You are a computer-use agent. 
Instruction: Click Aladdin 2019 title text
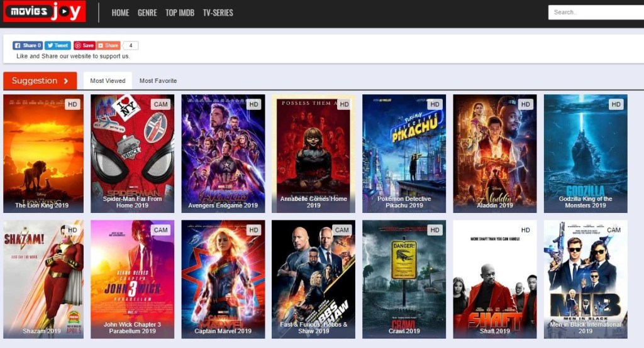(x=494, y=205)
